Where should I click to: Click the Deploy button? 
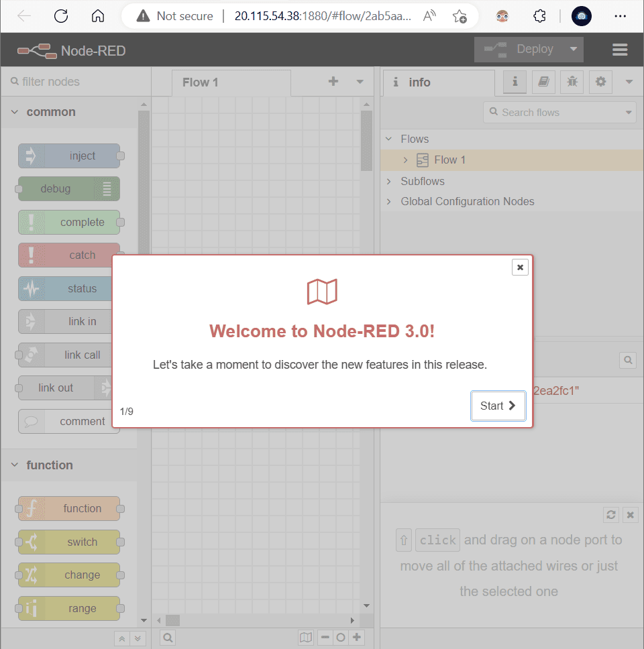(x=519, y=49)
